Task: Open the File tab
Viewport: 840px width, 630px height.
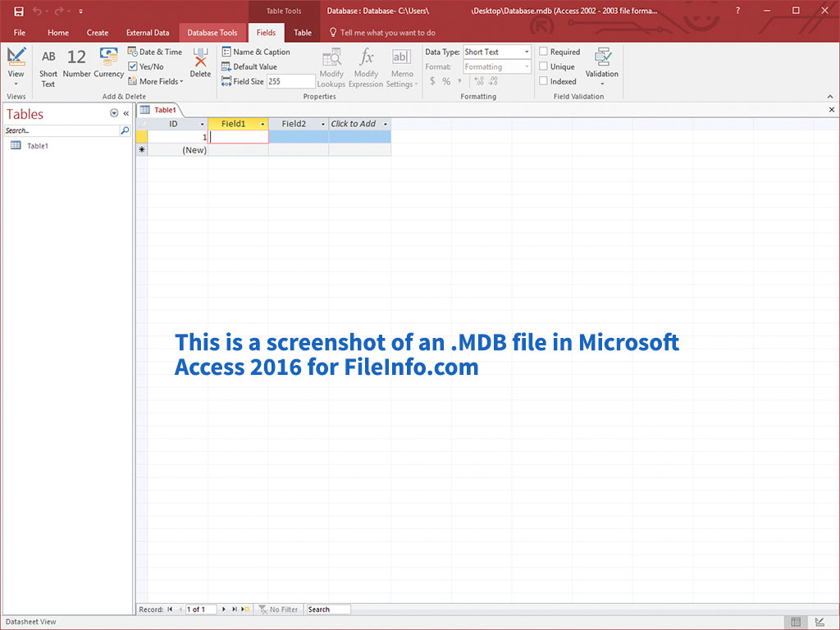Action: pos(20,33)
